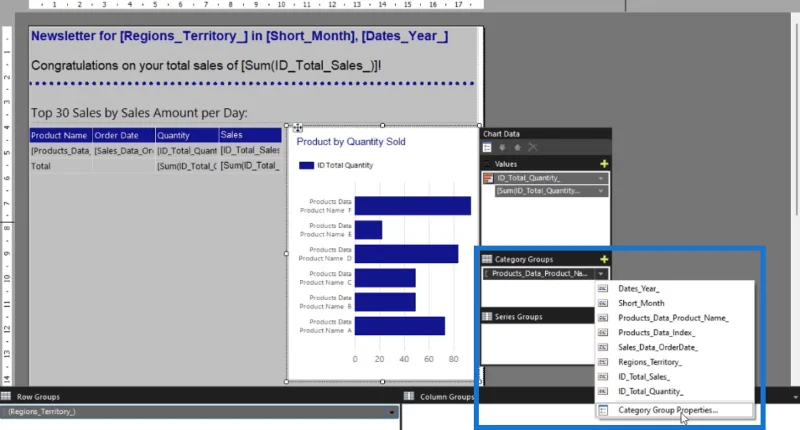800x430 pixels.
Task: Click the Product by Quantity Sold chart title
Action: [351, 142]
